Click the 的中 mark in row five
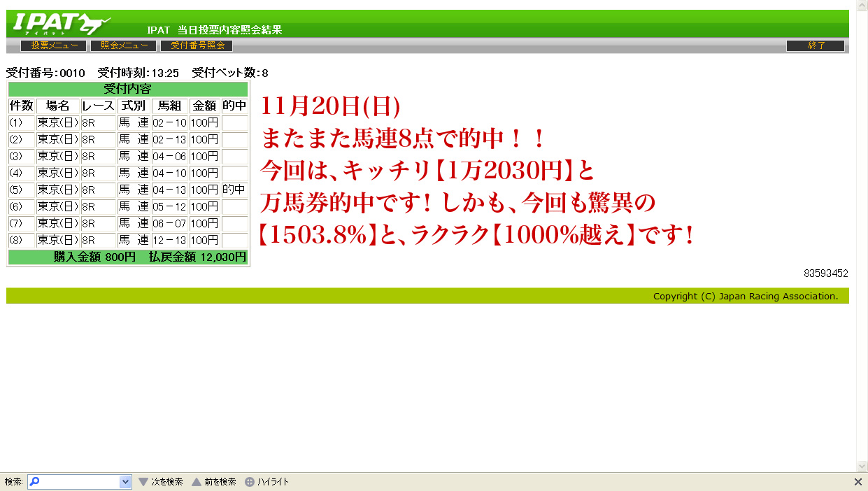 234,190
